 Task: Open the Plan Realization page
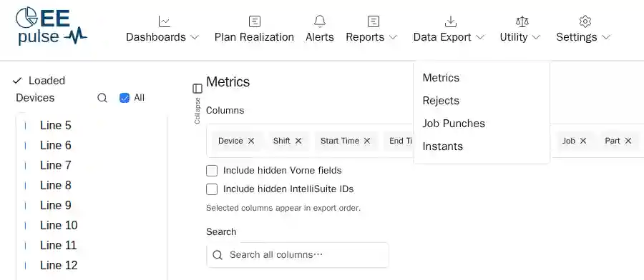tap(254, 37)
